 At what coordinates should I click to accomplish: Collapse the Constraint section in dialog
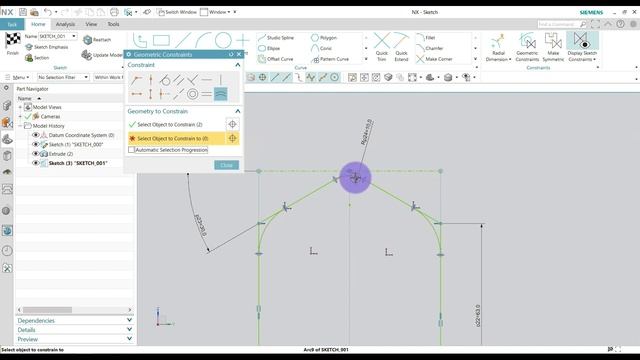[238, 65]
